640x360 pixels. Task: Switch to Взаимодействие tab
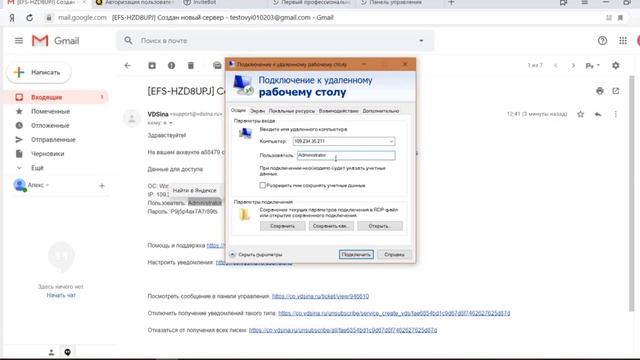338,111
